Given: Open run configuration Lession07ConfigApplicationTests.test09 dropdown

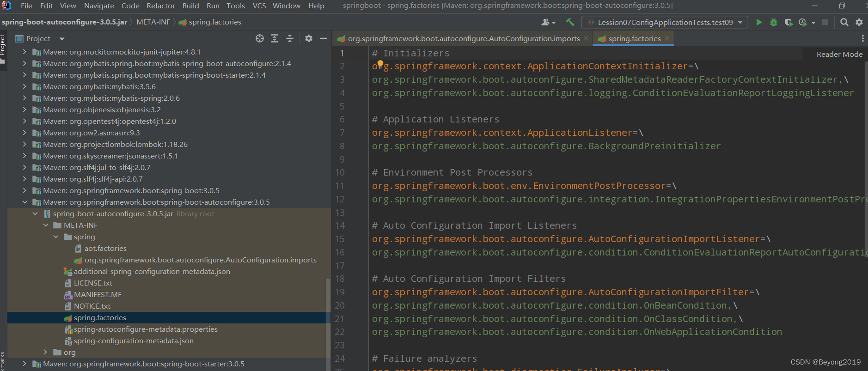Looking at the screenshot, I should point(665,22).
